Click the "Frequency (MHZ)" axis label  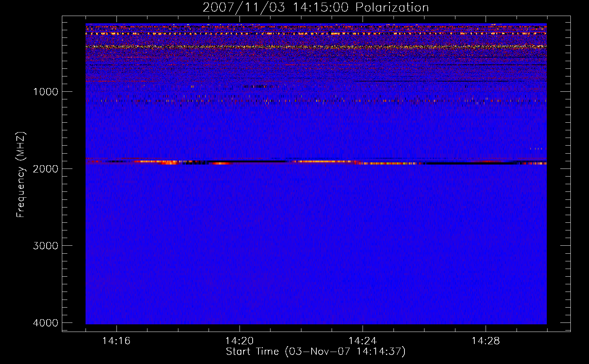[x=21, y=174]
